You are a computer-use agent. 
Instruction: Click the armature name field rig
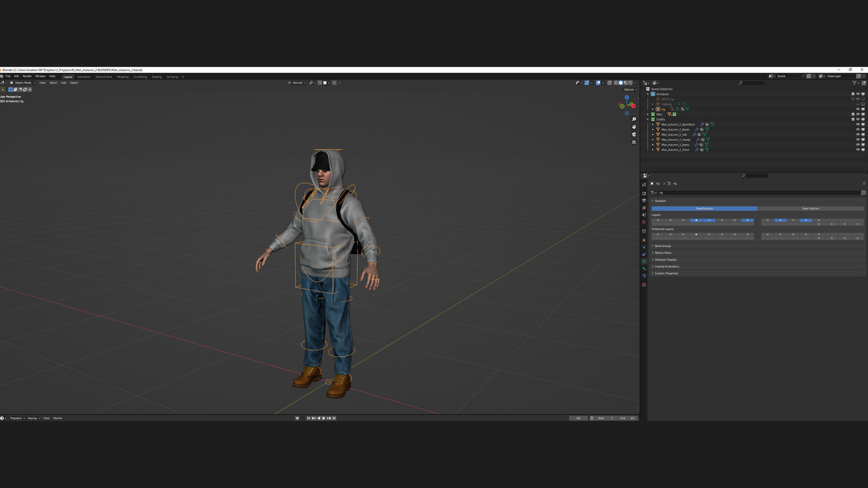click(x=759, y=192)
